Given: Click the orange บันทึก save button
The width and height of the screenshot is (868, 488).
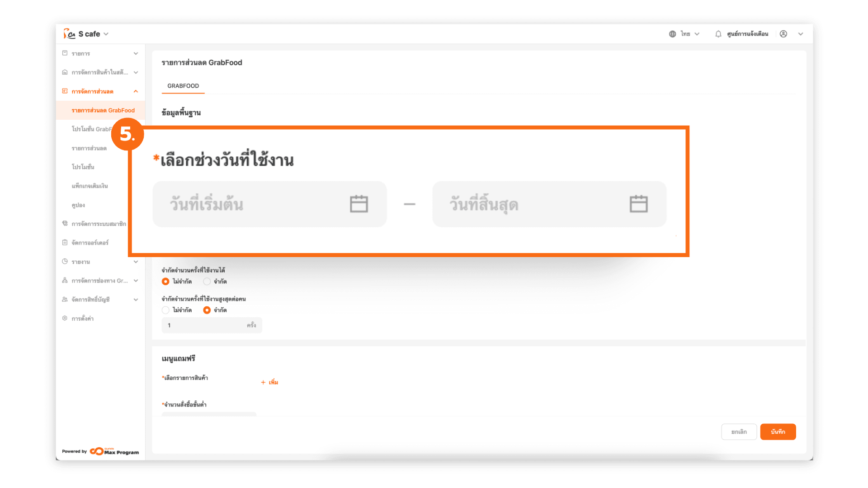Looking at the screenshot, I should coord(778,432).
